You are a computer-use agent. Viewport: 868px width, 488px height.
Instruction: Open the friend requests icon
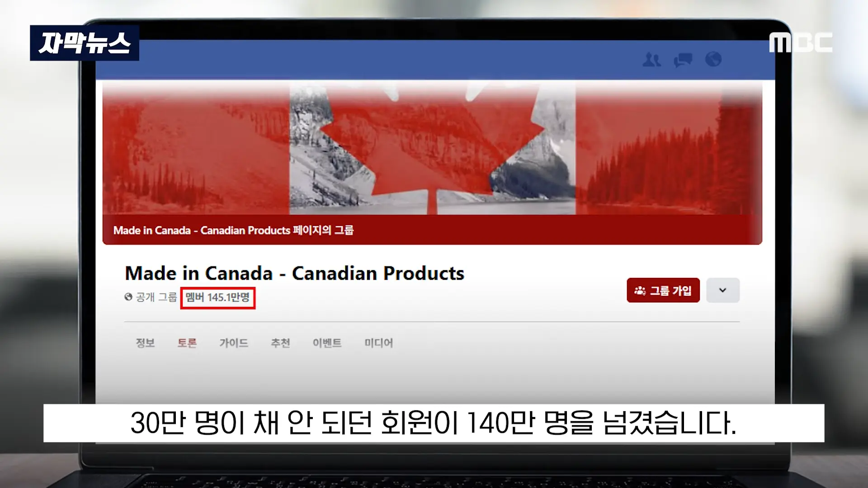(651, 60)
